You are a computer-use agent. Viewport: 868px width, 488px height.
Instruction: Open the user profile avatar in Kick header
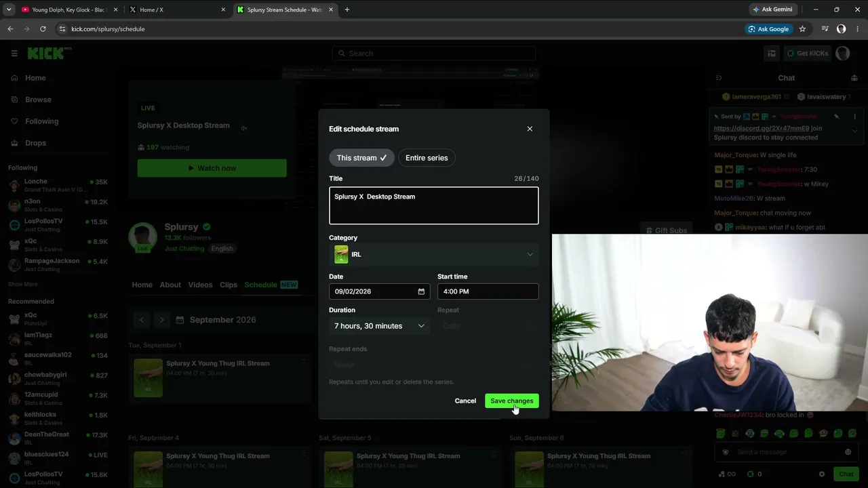coord(843,54)
